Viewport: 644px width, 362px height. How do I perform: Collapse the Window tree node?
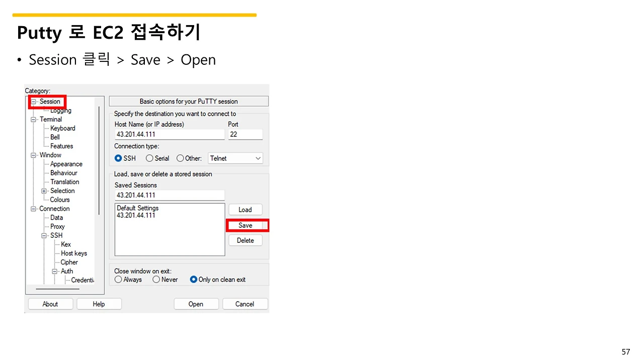tap(34, 155)
